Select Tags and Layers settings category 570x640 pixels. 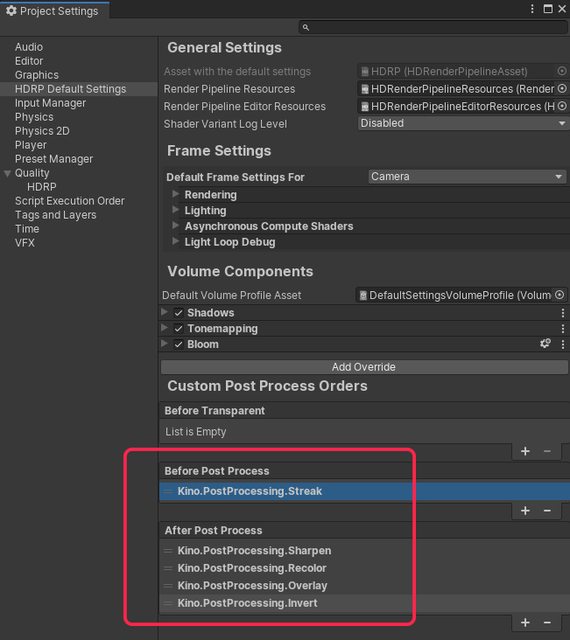(56, 215)
